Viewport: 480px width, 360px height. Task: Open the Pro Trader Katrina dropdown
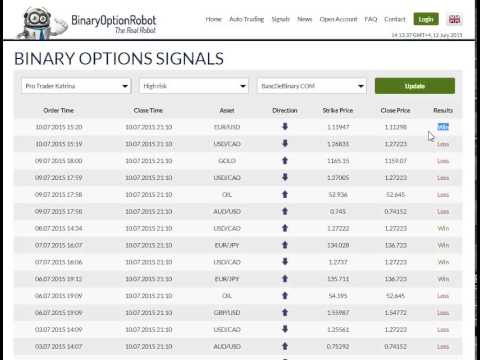[x=76, y=86]
